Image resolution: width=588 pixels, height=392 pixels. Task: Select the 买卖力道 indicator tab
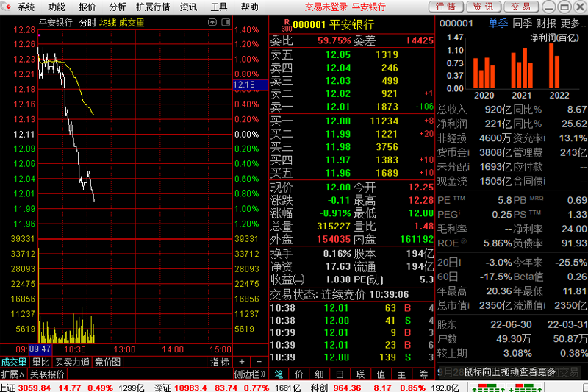(x=72, y=362)
